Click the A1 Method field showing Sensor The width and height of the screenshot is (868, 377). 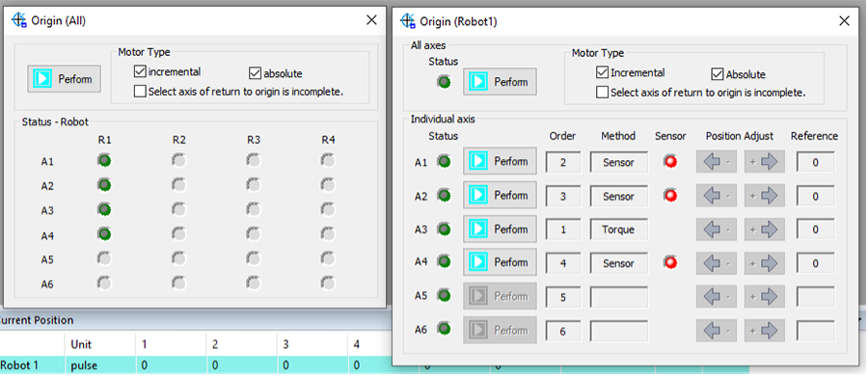click(x=618, y=162)
